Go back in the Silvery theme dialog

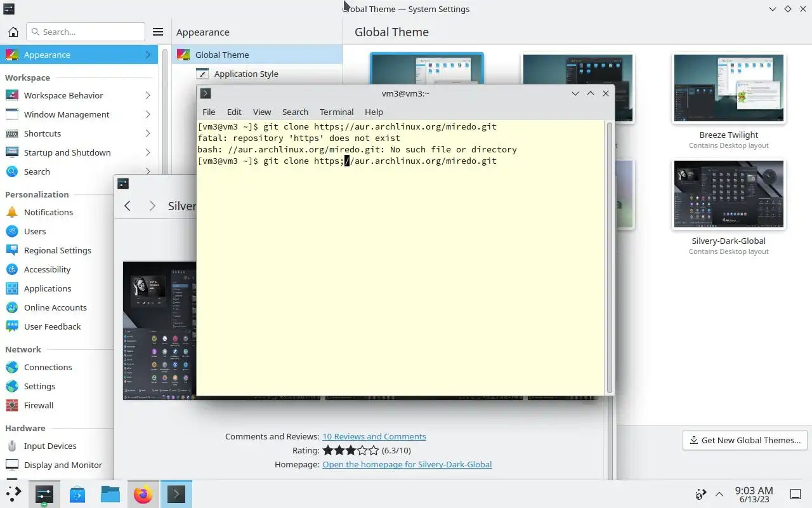(x=128, y=206)
